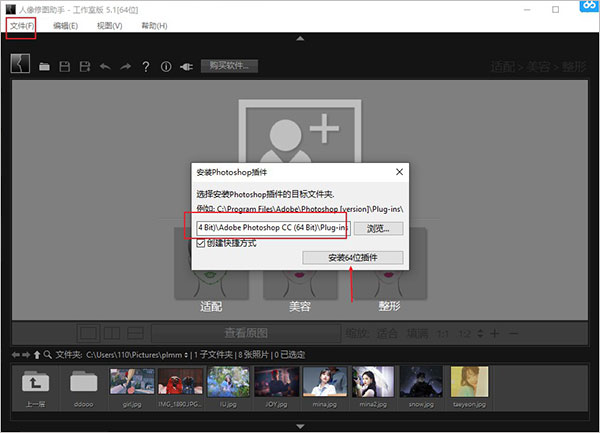Click the blue cloud icon at top right
Screen dimensions: 600x433
tap(589, 5)
